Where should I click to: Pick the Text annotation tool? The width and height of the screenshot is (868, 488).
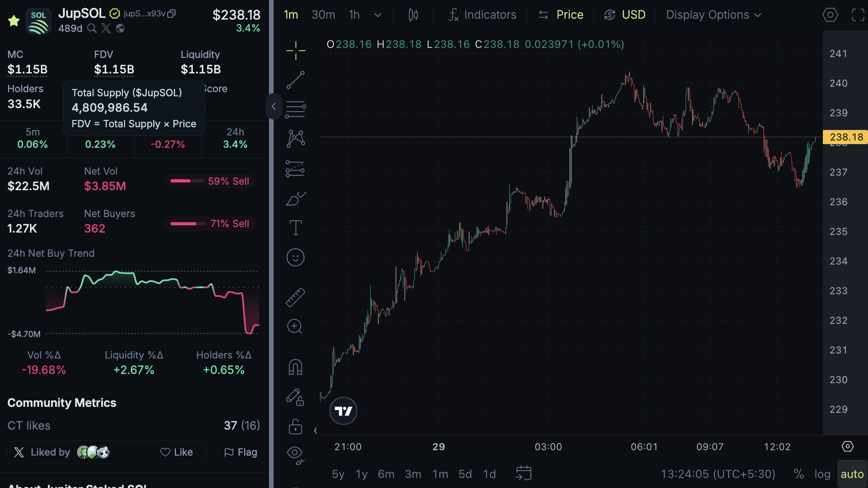295,228
